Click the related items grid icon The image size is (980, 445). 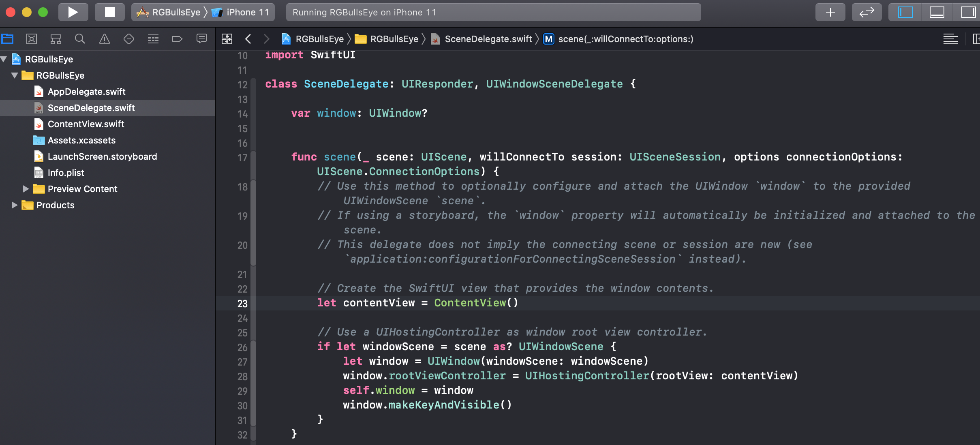(x=227, y=39)
